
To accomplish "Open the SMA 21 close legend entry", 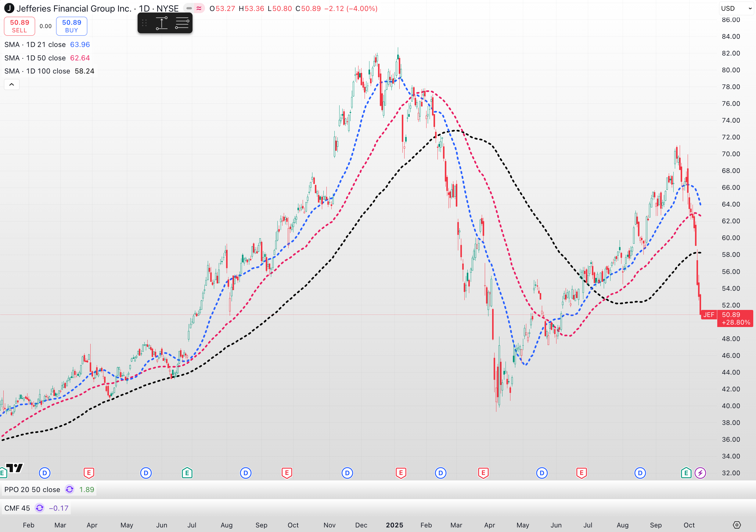I will coord(35,45).
